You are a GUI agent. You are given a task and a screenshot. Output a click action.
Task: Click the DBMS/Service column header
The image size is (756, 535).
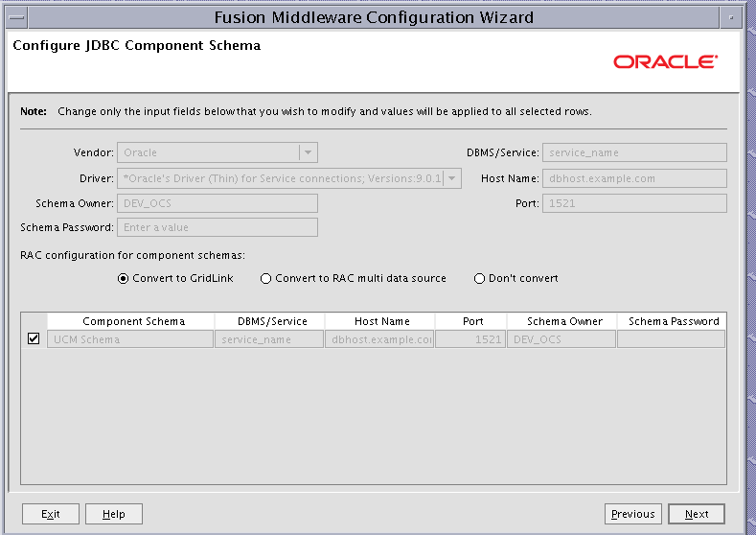(x=269, y=321)
